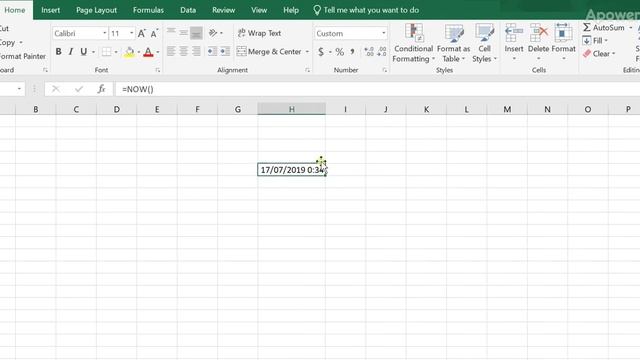Click the Decrease Font Size icon

(x=154, y=33)
